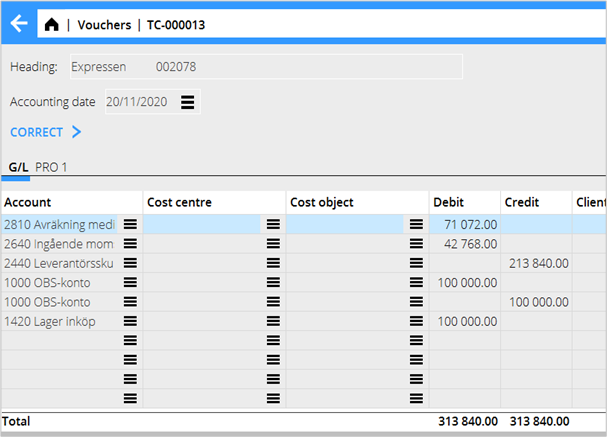This screenshot has width=607, height=437.
Task: Open account lookup for 1420 Lager inköp row
Action: pyautogui.click(x=130, y=322)
